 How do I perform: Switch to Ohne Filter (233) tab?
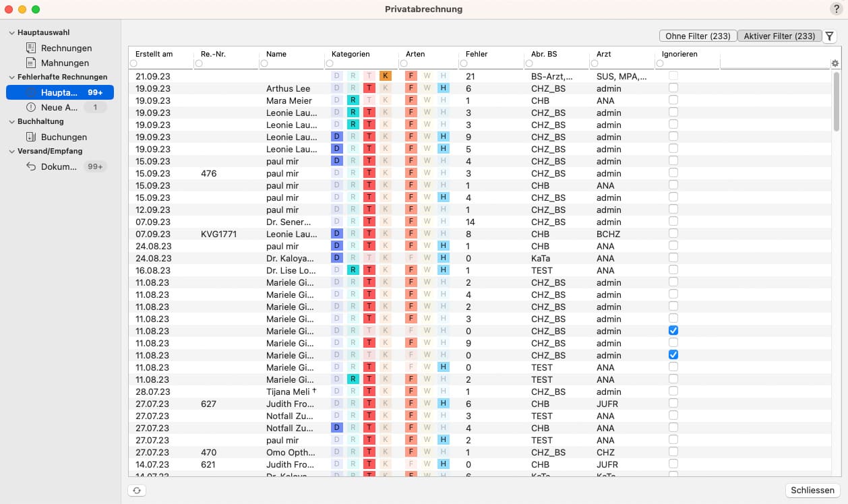[698, 36]
